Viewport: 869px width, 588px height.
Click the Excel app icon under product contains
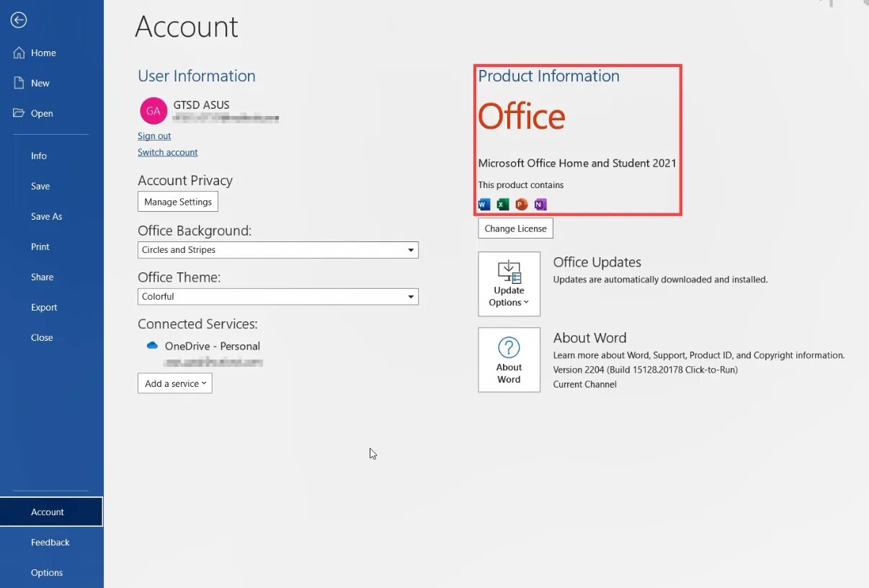503,205
